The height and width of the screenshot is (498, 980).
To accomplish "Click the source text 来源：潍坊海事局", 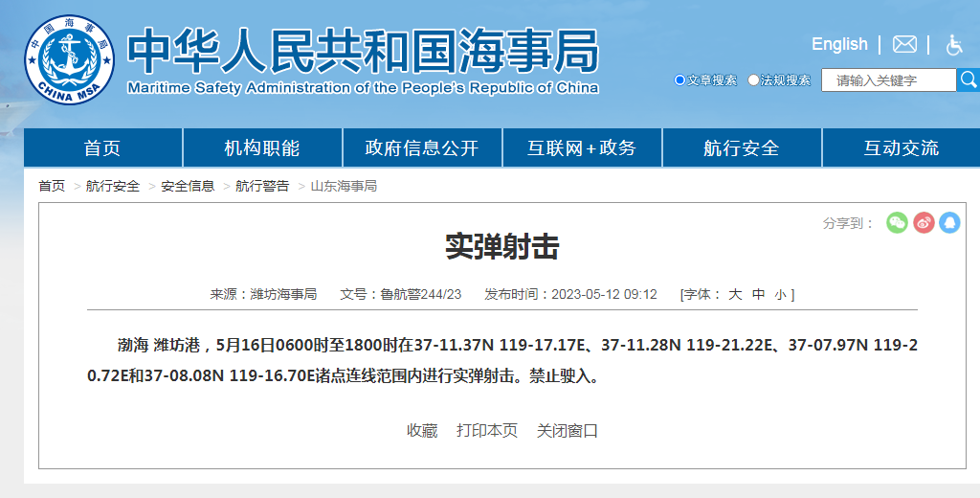I will 263,294.
